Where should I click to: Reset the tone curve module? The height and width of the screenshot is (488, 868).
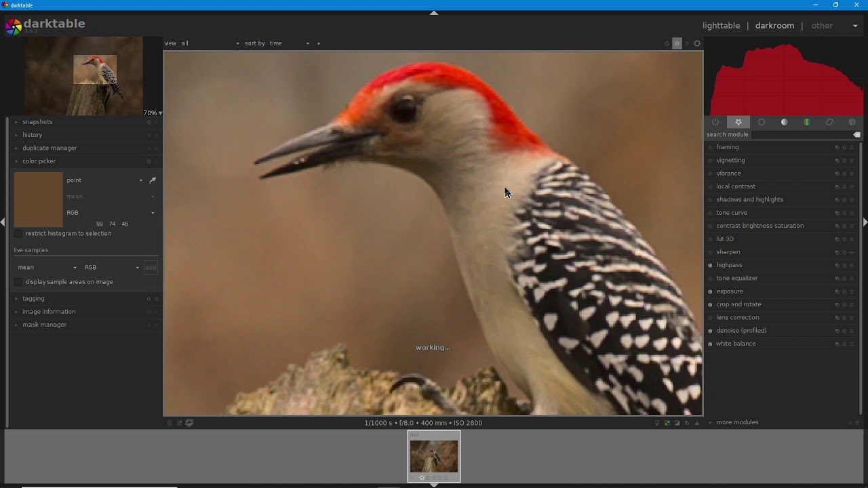click(844, 213)
